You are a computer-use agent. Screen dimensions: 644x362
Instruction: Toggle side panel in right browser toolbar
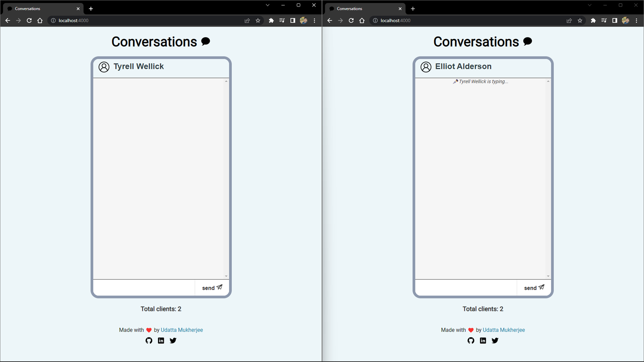(614, 21)
